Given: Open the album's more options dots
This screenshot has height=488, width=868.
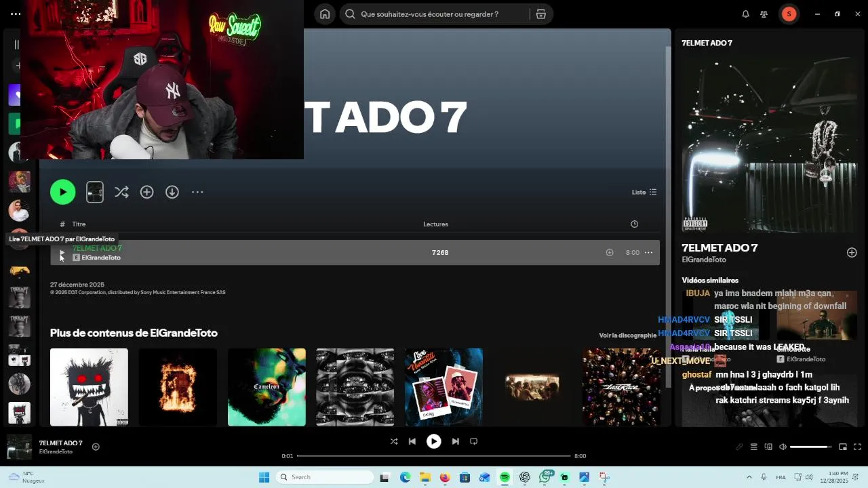Looking at the screenshot, I should click(x=197, y=192).
